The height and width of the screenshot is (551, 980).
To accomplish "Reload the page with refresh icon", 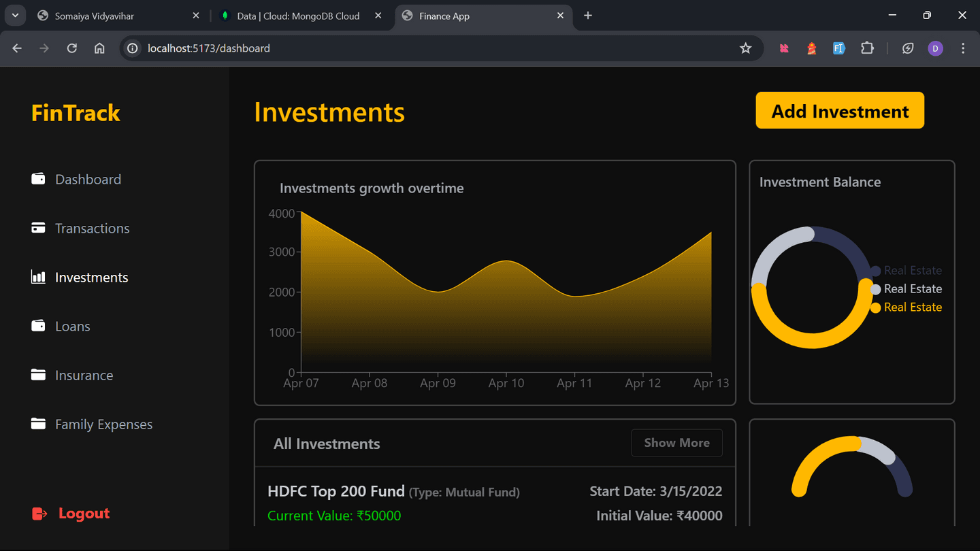I will (x=71, y=48).
